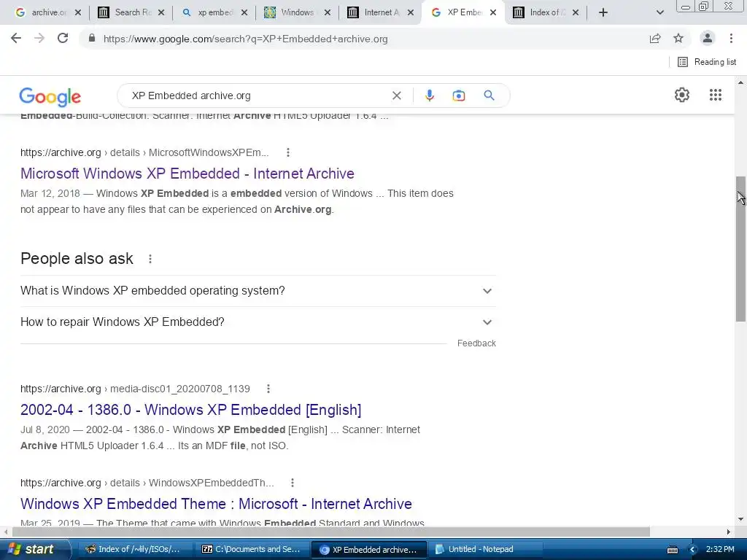Viewport: 747px width, 560px height.
Task: Open Microsoft Windows XP Embedded result
Action: [187, 174]
